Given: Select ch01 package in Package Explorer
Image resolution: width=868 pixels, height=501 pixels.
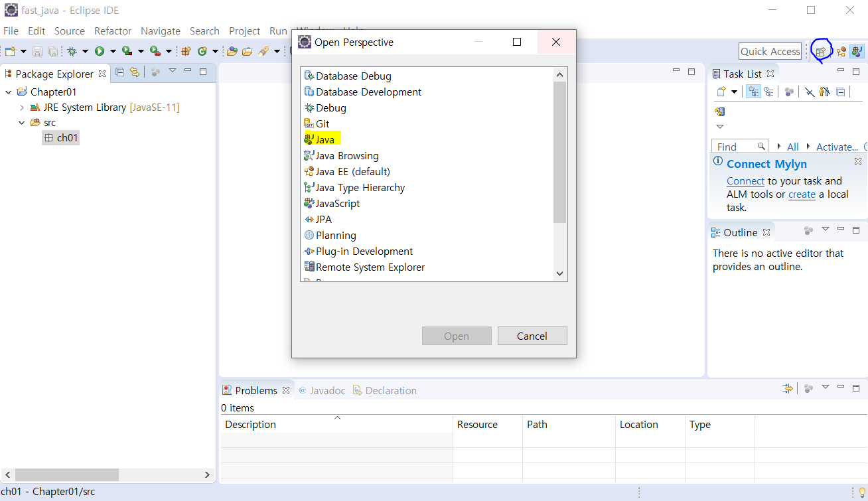Looking at the screenshot, I should click(x=61, y=138).
